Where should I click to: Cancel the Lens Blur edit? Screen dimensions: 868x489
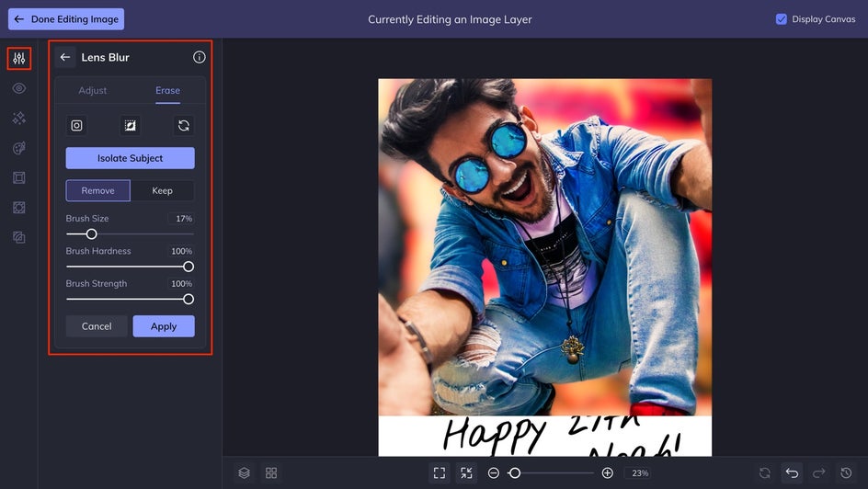pos(97,326)
